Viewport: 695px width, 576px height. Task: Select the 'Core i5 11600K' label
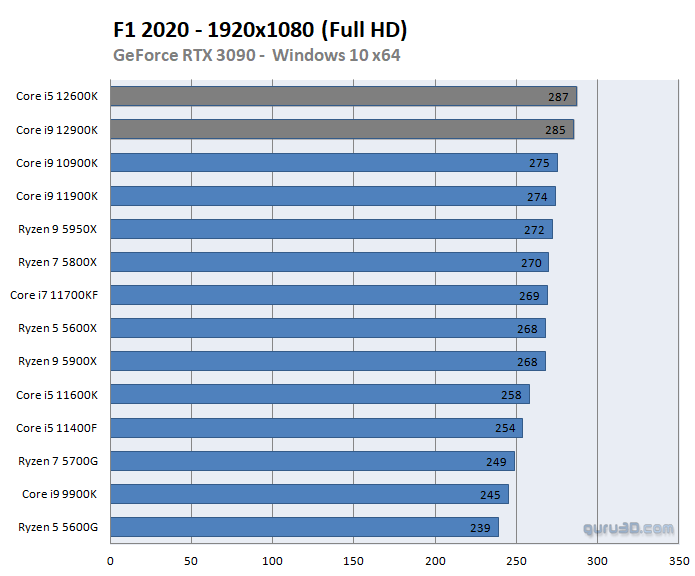[57, 395]
